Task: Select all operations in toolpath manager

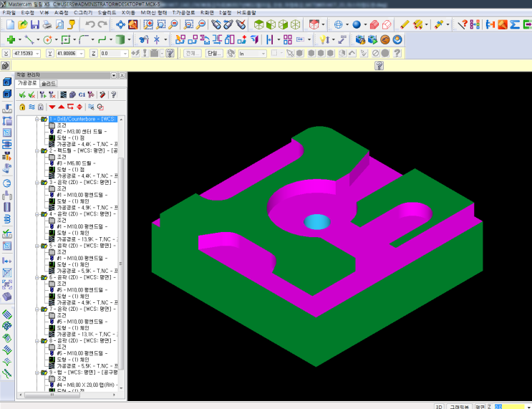Action: coord(21,94)
